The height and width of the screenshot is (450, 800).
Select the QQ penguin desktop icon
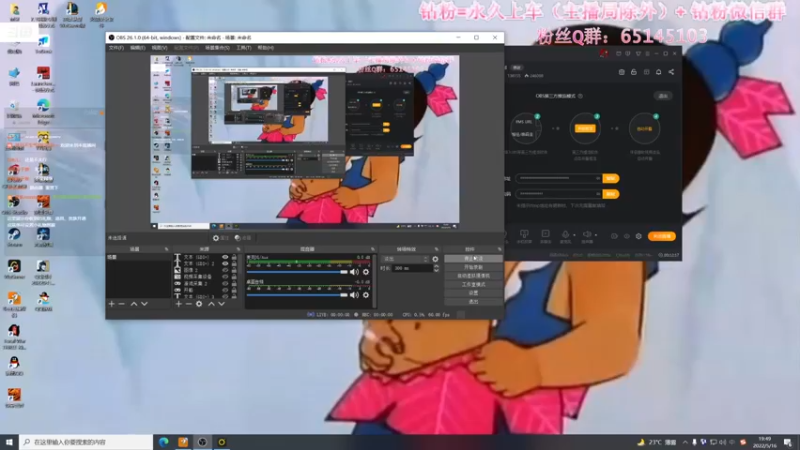click(14, 366)
